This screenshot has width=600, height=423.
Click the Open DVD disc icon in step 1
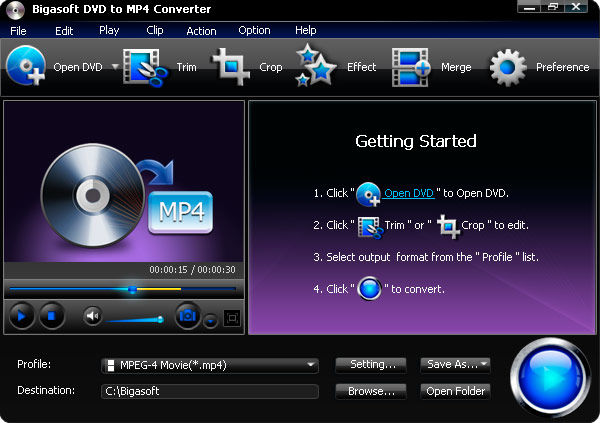pos(368,194)
